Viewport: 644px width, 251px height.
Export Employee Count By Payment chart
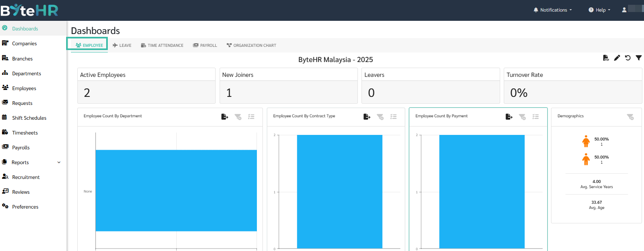(509, 117)
